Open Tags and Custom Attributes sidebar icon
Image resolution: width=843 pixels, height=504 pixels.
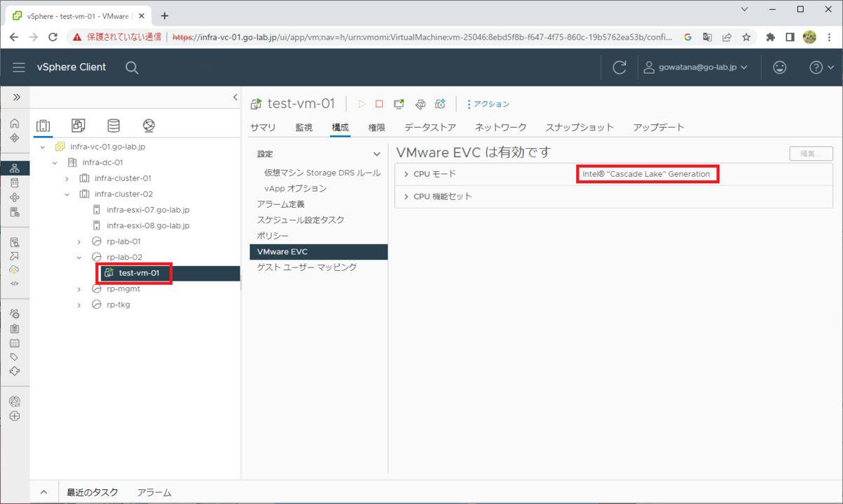tap(15, 357)
